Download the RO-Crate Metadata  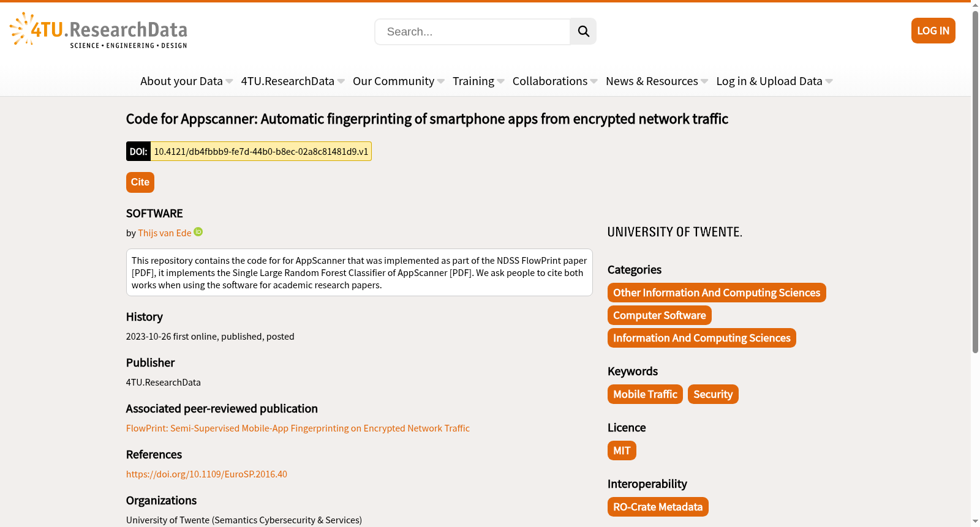pos(658,507)
